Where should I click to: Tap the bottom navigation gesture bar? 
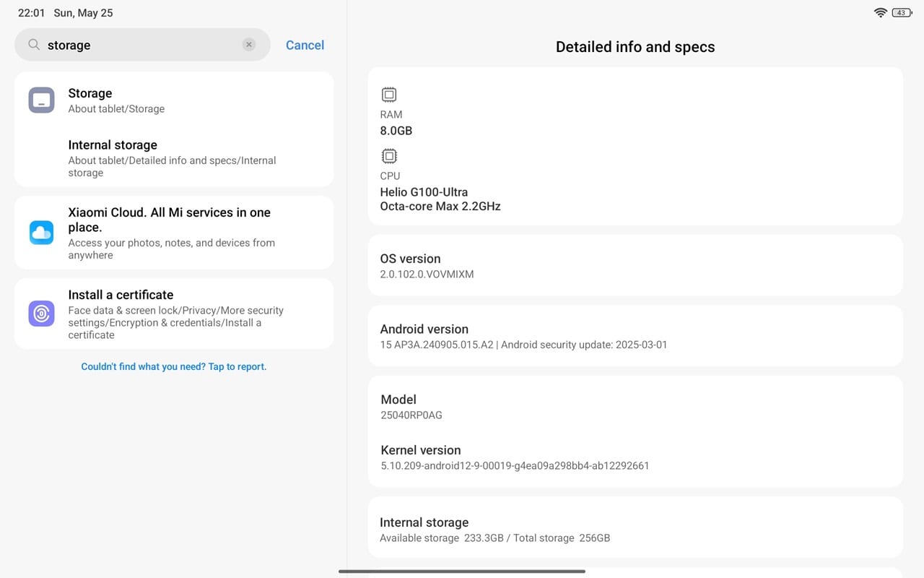pyautogui.click(x=462, y=571)
